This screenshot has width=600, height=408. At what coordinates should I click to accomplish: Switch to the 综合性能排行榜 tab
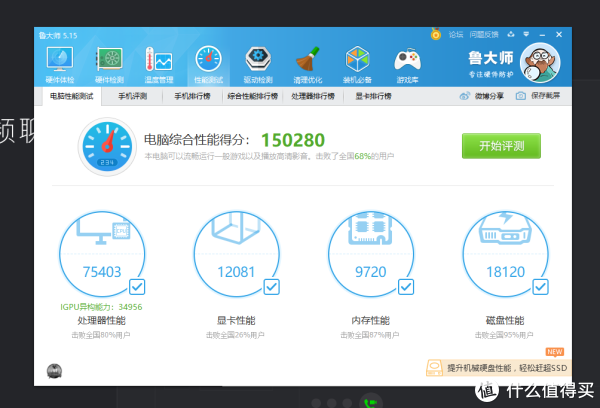(x=253, y=96)
